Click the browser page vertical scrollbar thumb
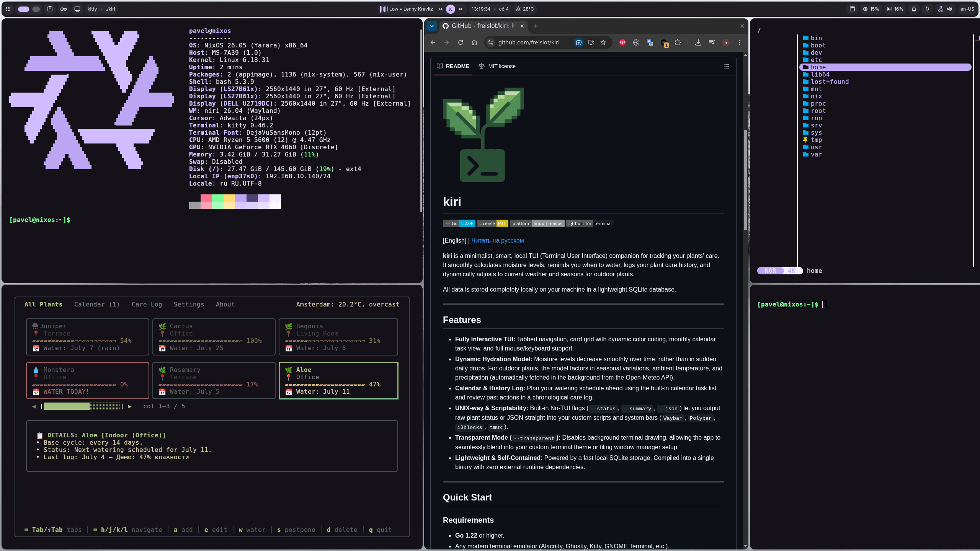The image size is (980, 551). 745,180
